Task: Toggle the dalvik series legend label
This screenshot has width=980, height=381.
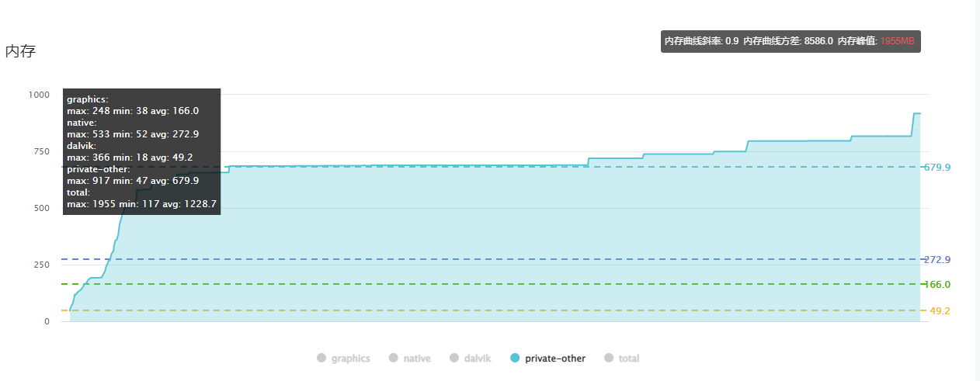Action: (x=478, y=358)
